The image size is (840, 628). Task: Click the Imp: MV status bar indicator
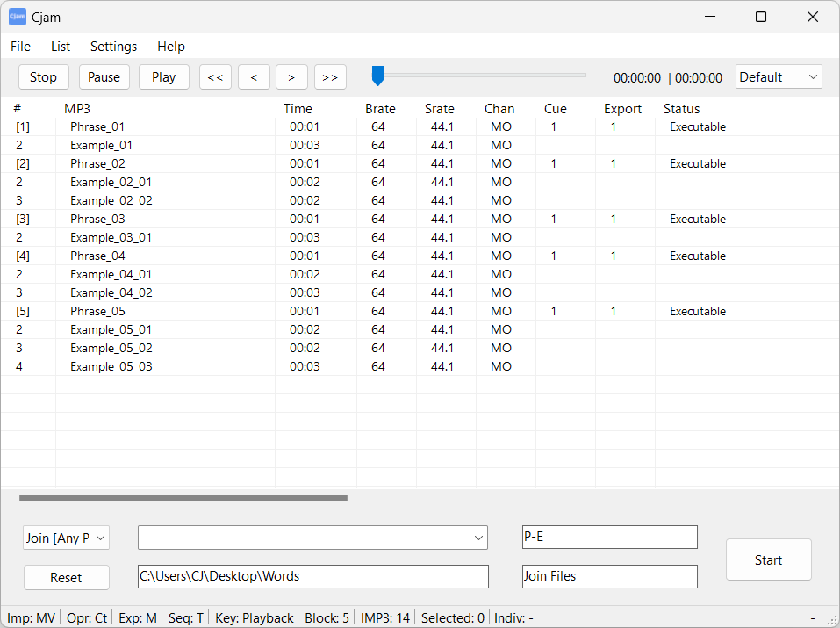click(x=31, y=617)
